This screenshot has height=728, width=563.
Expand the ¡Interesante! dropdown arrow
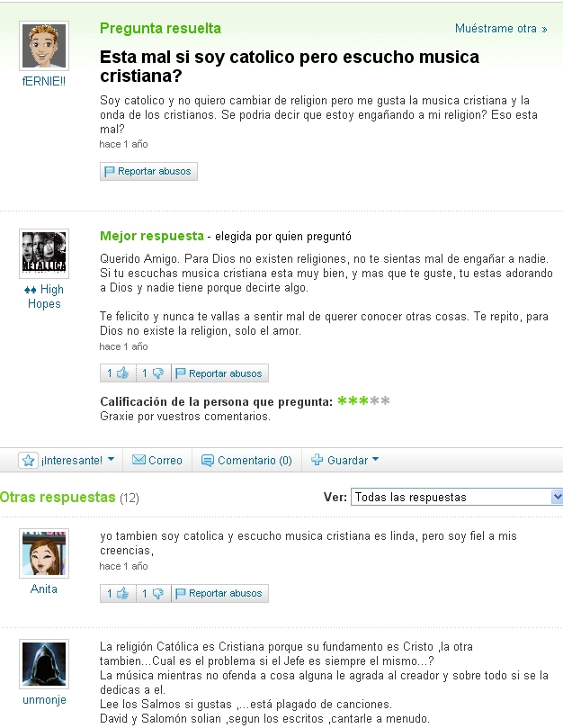(x=111, y=459)
